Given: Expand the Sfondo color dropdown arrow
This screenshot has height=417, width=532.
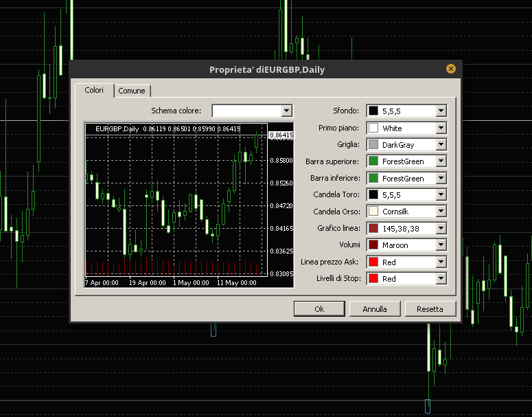Looking at the screenshot, I should coord(441,111).
